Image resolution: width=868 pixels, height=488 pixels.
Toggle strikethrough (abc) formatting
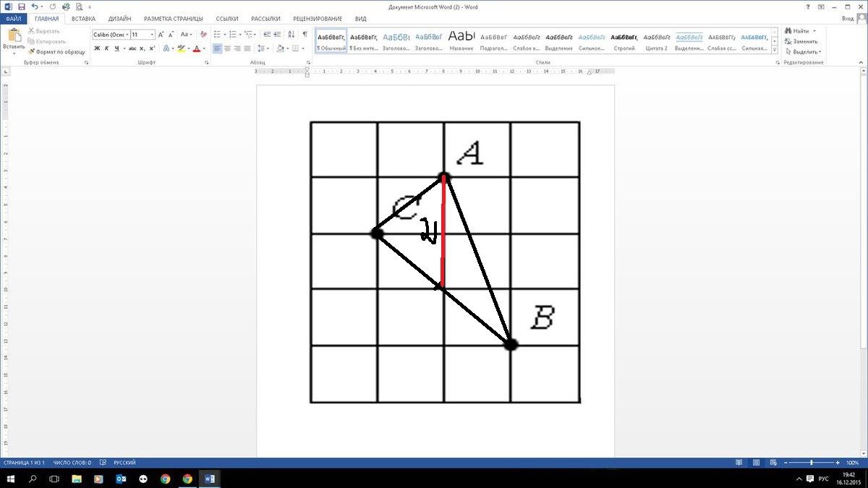click(x=132, y=48)
